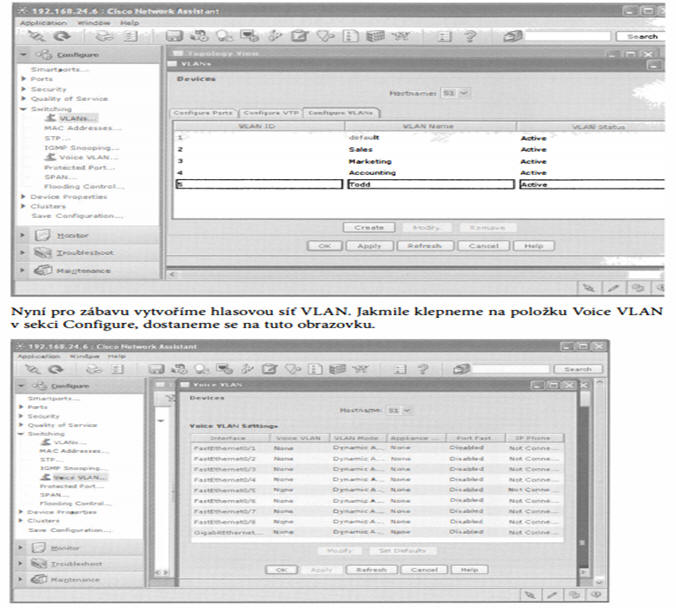Click the VLAN ID field containing 5
This screenshot has width=676, height=608.
click(x=259, y=184)
